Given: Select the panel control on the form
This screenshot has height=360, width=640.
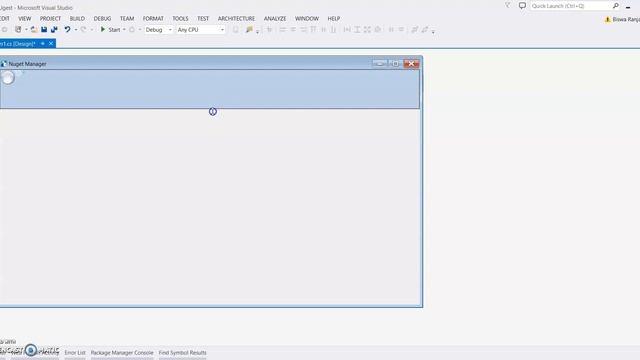Looking at the screenshot, I should [x=210, y=89].
